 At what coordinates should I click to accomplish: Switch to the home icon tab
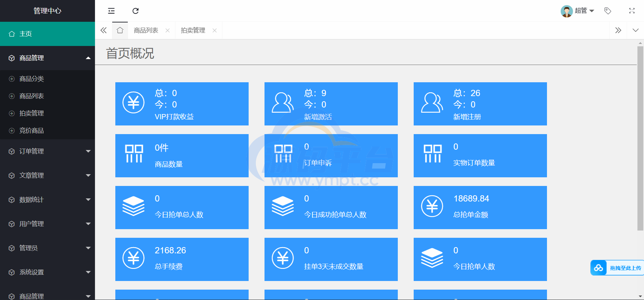(x=120, y=30)
